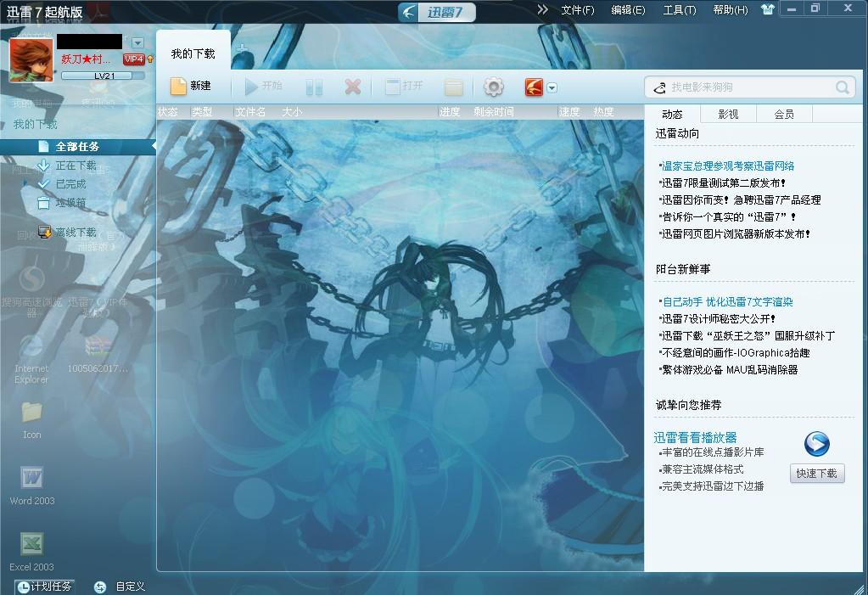Image resolution: width=868 pixels, height=595 pixels.
Task: Select 全部任务 in the sidebar
Action: click(x=76, y=147)
